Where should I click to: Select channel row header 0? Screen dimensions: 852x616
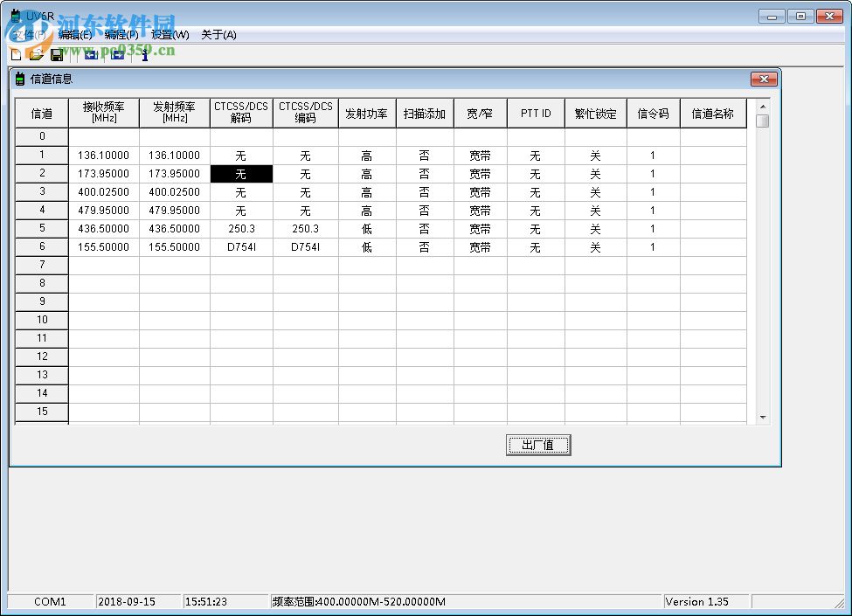coord(42,137)
